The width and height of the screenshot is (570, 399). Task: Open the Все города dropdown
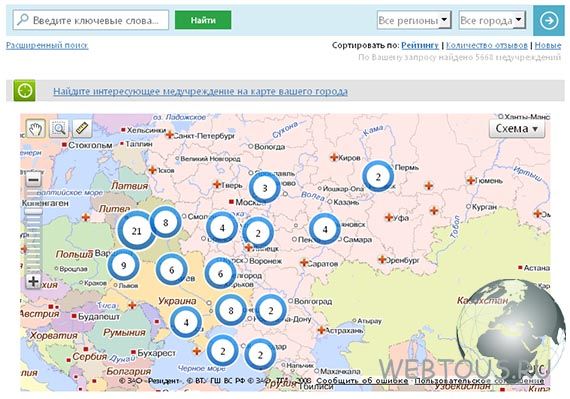click(492, 20)
